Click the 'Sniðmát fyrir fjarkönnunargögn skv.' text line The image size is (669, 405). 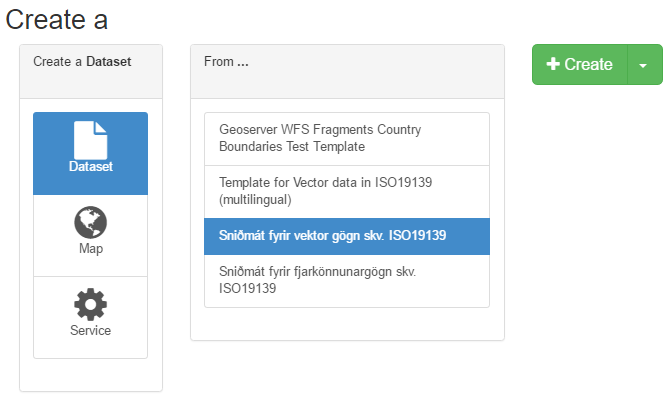(317, 271)
